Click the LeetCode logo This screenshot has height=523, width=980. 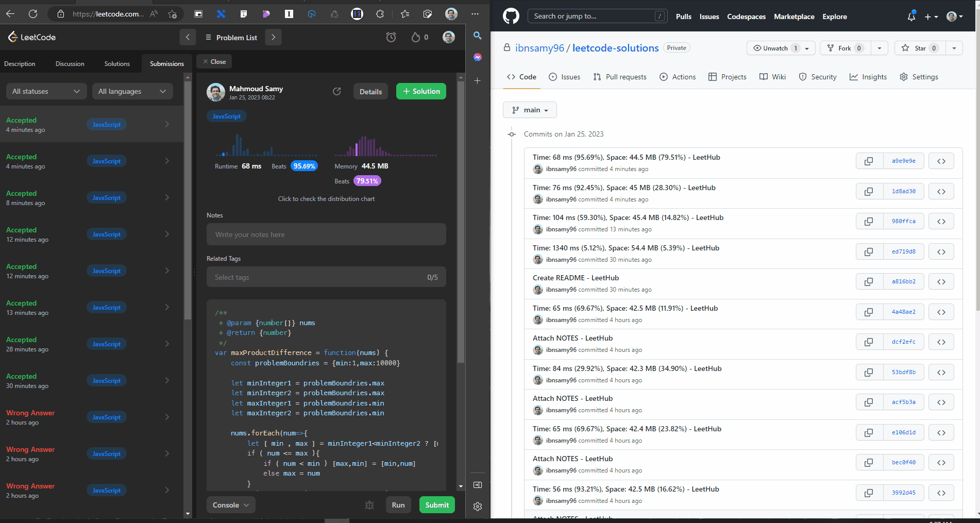coord(32,37)
